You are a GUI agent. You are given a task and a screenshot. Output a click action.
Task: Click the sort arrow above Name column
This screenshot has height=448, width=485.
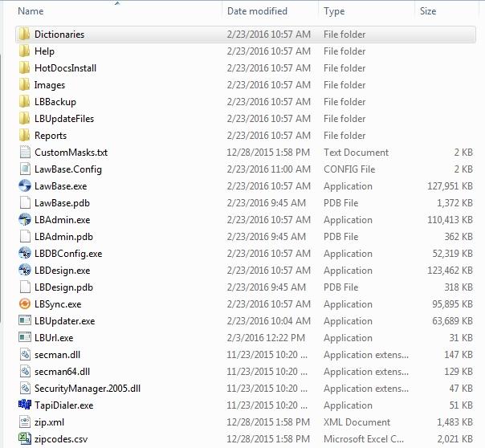point(117,3)
